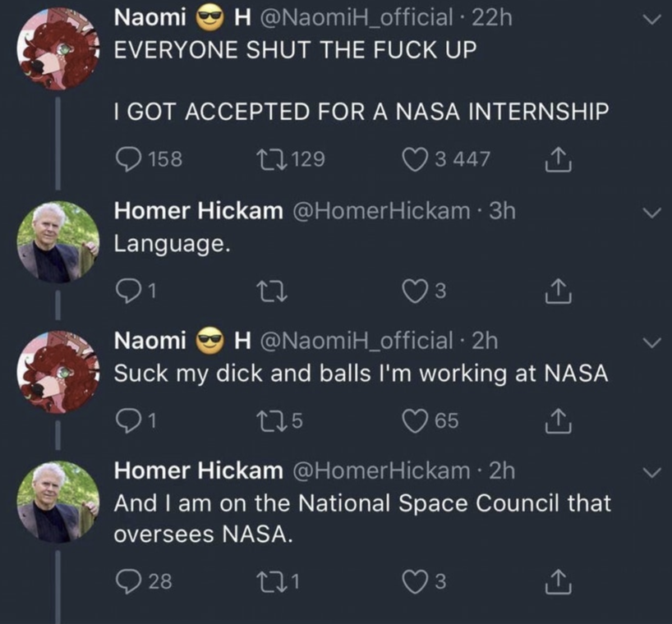Viewport: 672px width, 624px height.
Task: Expand options chevron on "Language." tweet
Action: tap(651, 213)
